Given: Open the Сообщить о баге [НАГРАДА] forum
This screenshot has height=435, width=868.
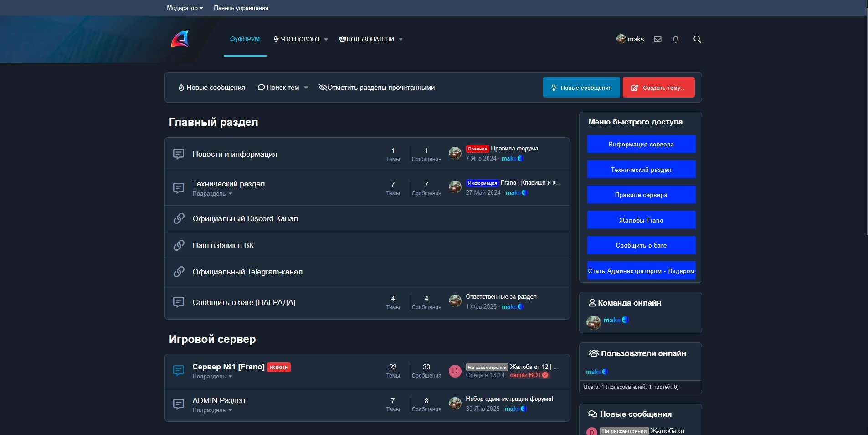Looking at the screenshot, I should pyautogui.click(x=244, y=302).
